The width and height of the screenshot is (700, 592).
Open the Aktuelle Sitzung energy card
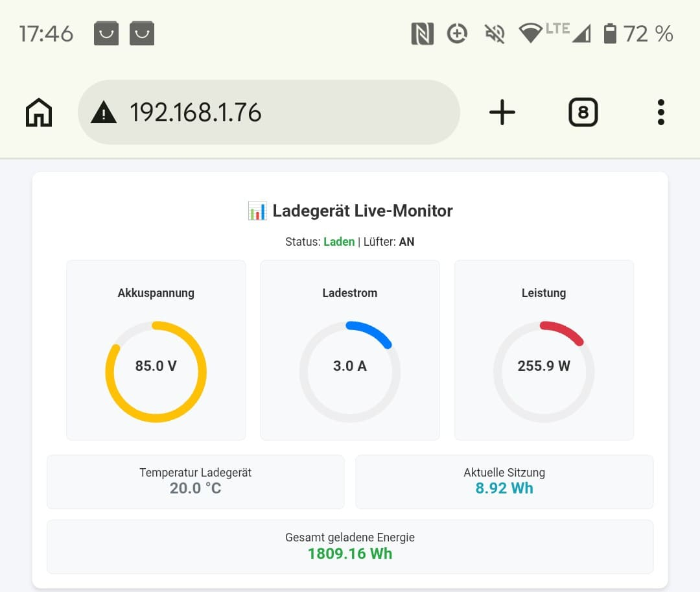pos(504,482)
